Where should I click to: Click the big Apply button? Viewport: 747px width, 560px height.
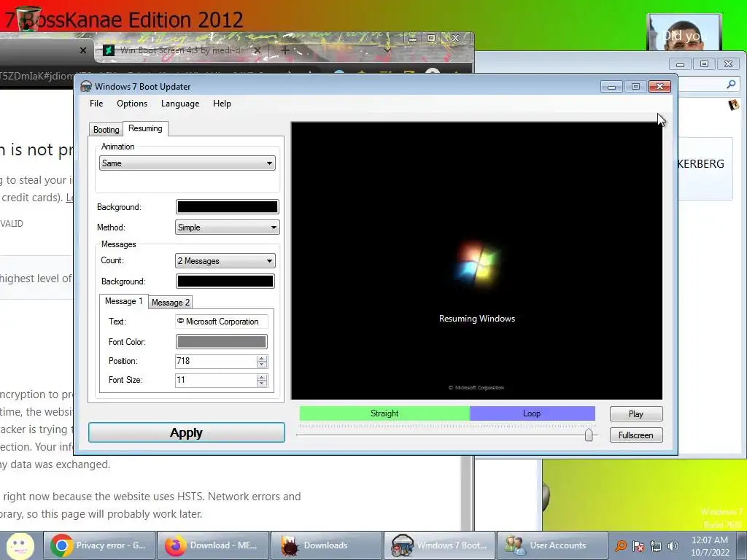pyautogui.click(x=187, y=432)
